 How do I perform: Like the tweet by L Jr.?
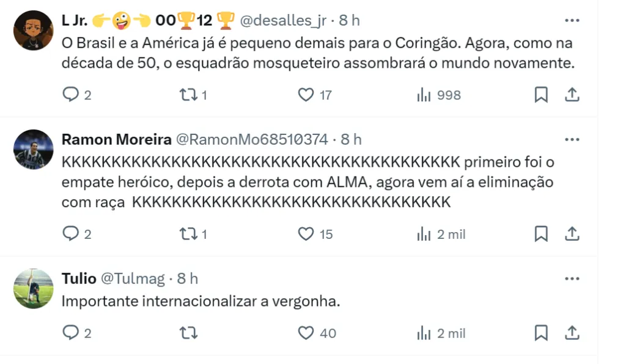point(306,95)
